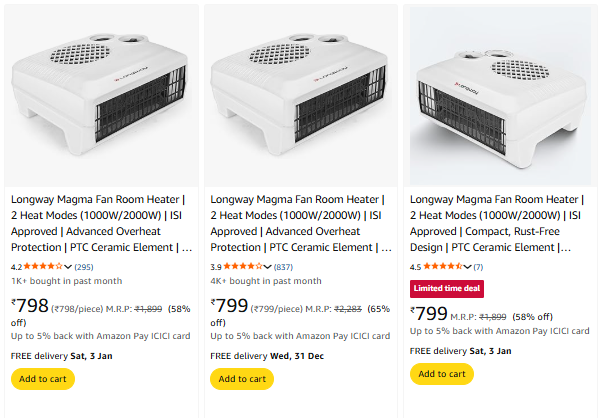Open the 295 reviews link
The width and height of the screenshot is (600, 418).
point(84,267)
